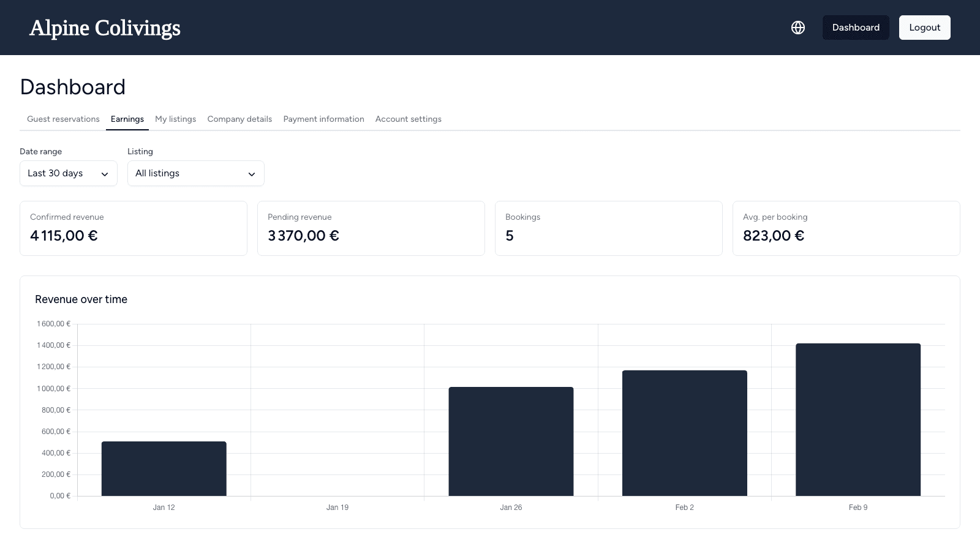Open the Company details tab
The image size is (980, 551).
[x=239, y=119]
